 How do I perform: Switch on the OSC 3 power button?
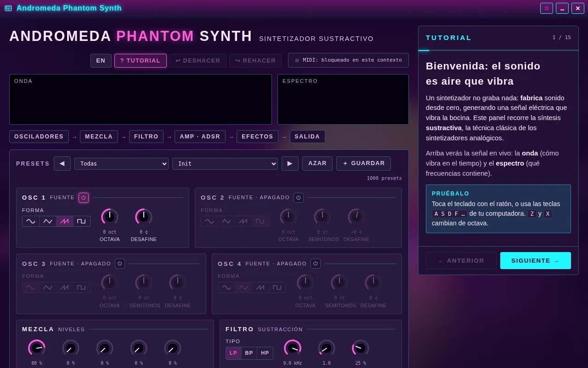120,264
